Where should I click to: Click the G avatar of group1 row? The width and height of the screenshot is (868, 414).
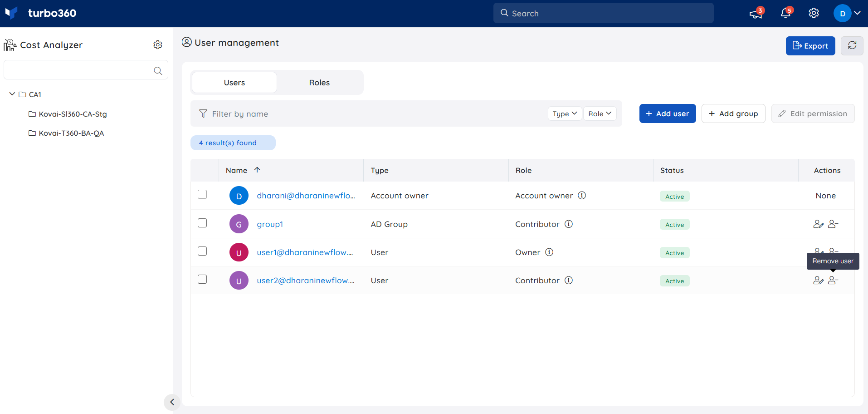pyautogui.click(x=239, y=224)
